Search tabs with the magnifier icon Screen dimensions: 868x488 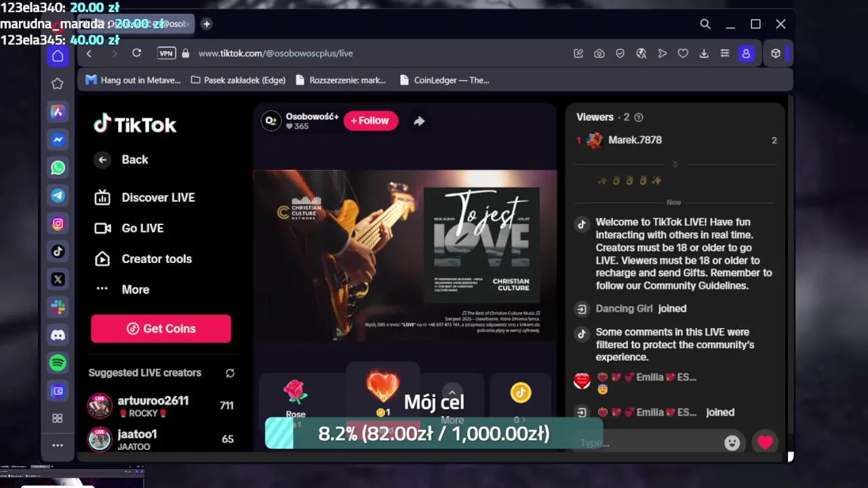[705, 24]
